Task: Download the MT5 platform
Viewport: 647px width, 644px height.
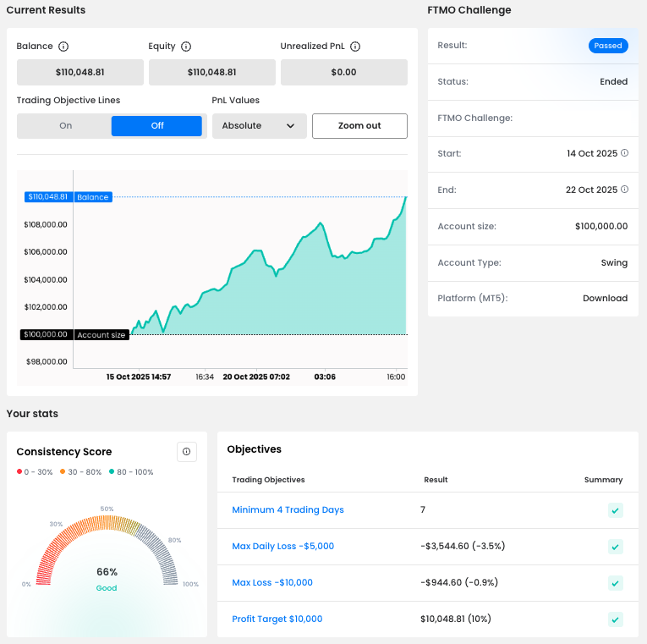Action: tap(605, 299)
